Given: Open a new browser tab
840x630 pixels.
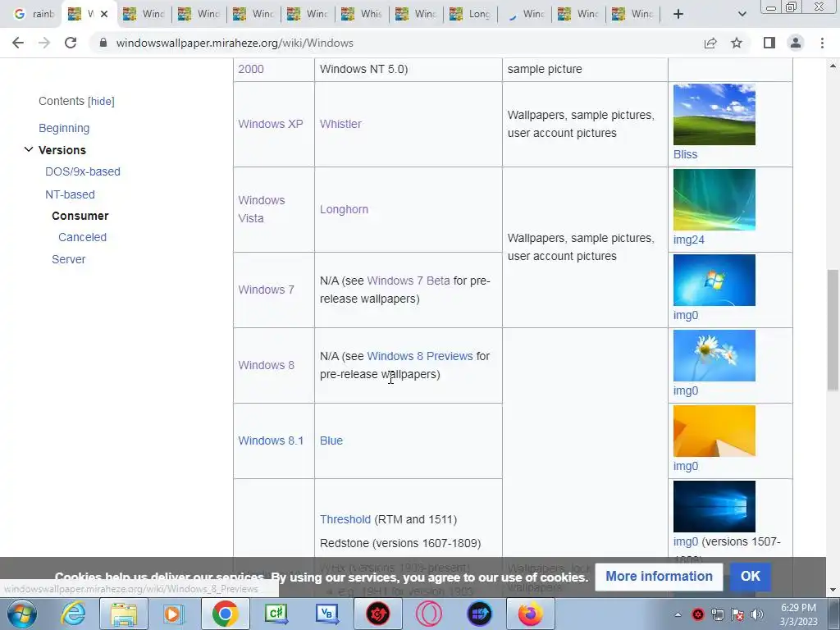Looking at the screenshot, I should pos(678,14).
